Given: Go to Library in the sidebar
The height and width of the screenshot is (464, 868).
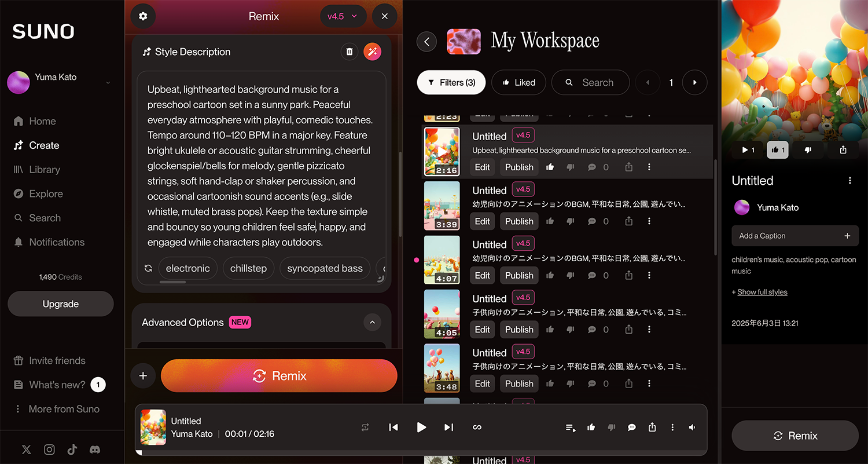Looking at the screenshot, I should [x=45, y=170].
